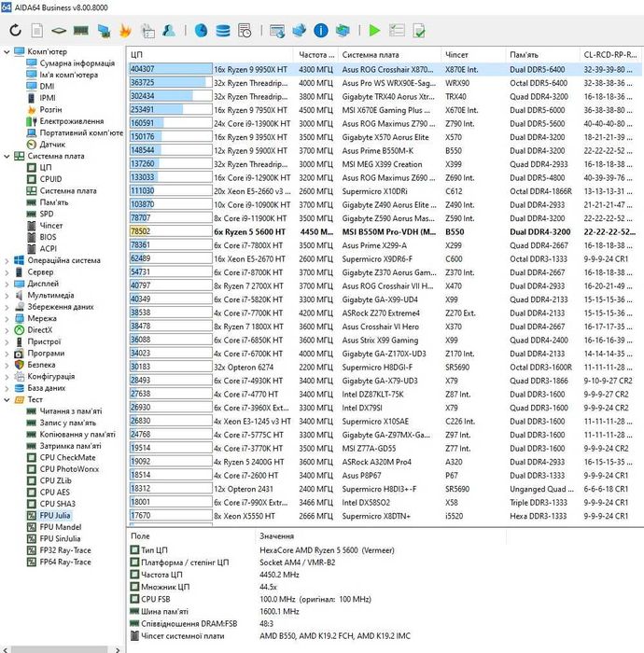Open the Датчик tree item
The image size is (644, 653).
(x=52, y=145)
